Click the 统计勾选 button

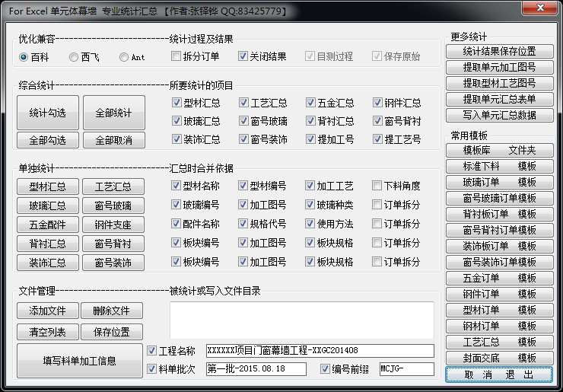coord(47,113)
